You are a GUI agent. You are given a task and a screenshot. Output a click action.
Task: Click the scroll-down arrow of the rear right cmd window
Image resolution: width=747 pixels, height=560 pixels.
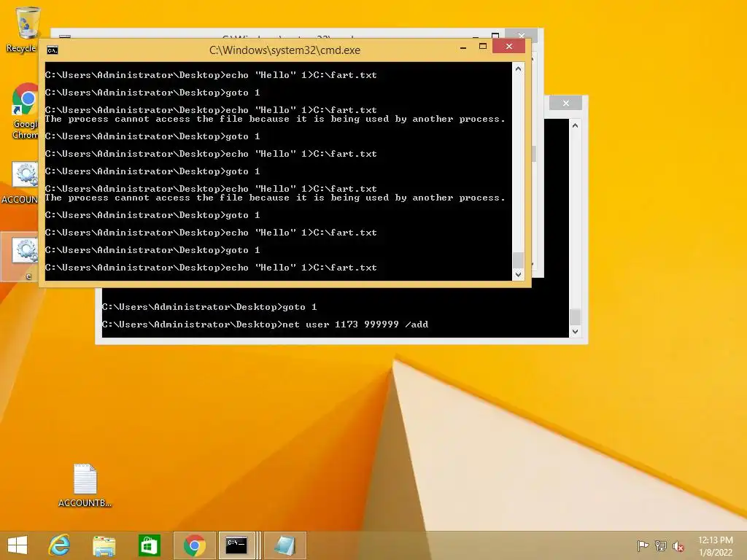575,332
